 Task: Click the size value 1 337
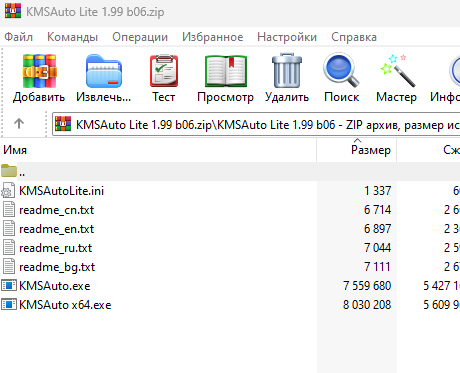pos(377,191)
